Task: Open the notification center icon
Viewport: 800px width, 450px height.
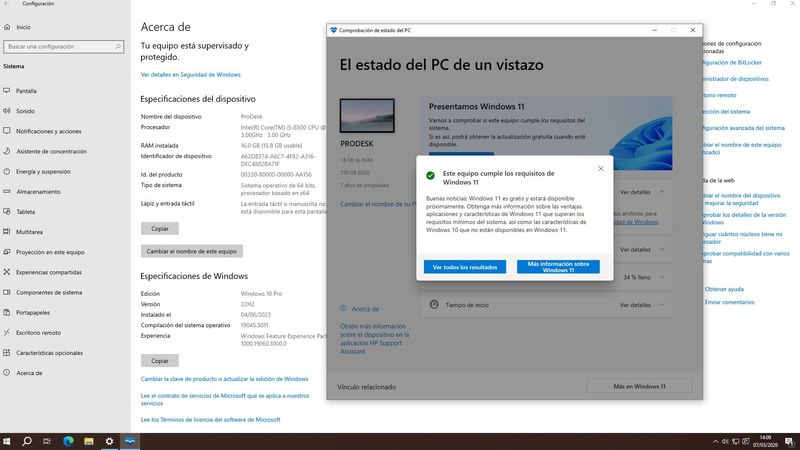Action: coord(789,442)
